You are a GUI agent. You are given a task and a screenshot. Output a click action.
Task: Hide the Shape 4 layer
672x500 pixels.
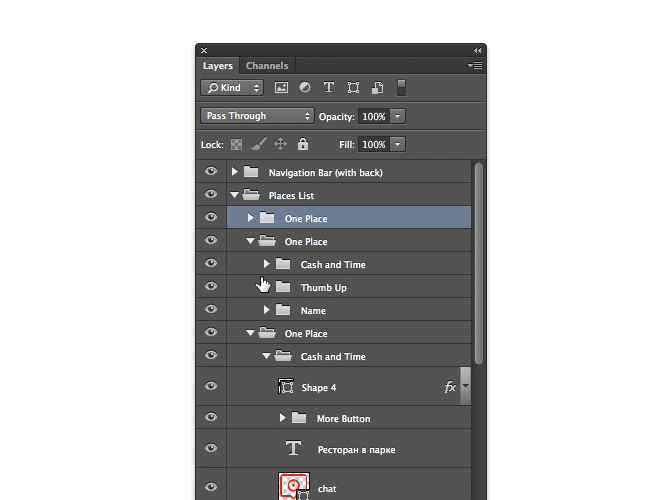pos(210,387)
